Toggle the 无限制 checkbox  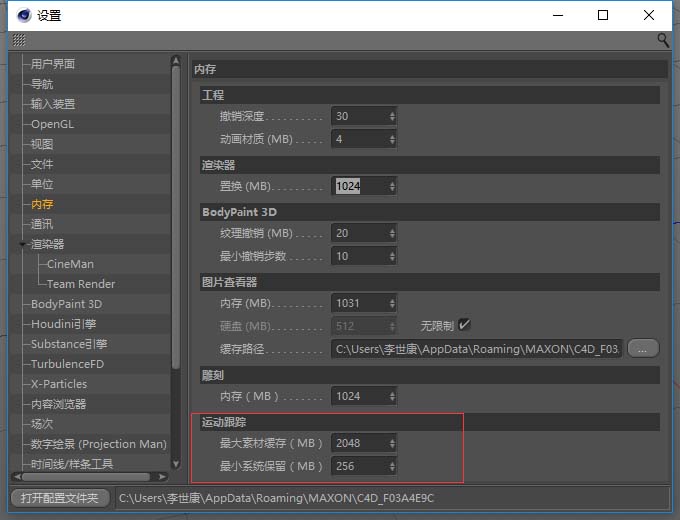464,325
